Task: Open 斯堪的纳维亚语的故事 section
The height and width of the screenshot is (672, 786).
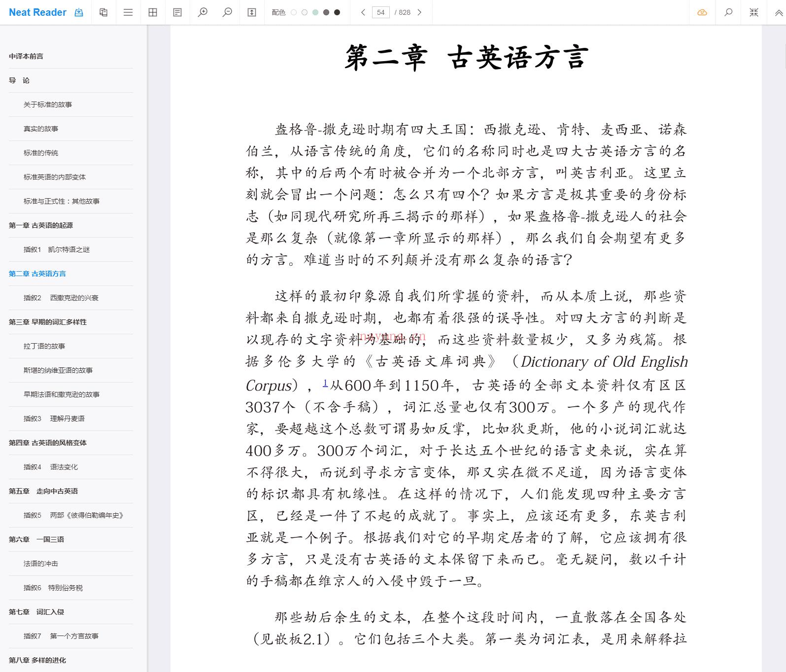Action: pos(58,370)
